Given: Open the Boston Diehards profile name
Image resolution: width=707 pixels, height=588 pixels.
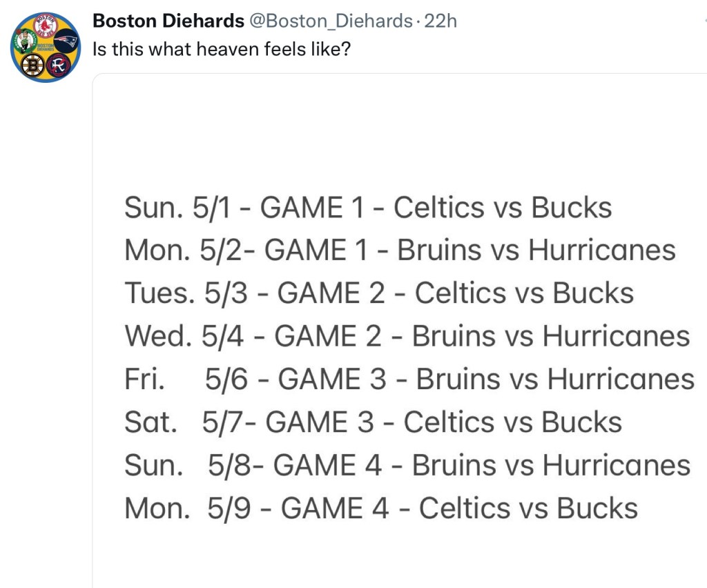Looking at the screenshot, I should tap(168, 21).
